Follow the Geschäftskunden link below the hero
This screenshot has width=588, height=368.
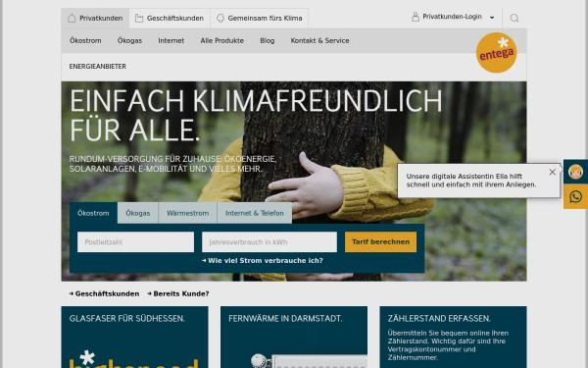pos(104,293)
